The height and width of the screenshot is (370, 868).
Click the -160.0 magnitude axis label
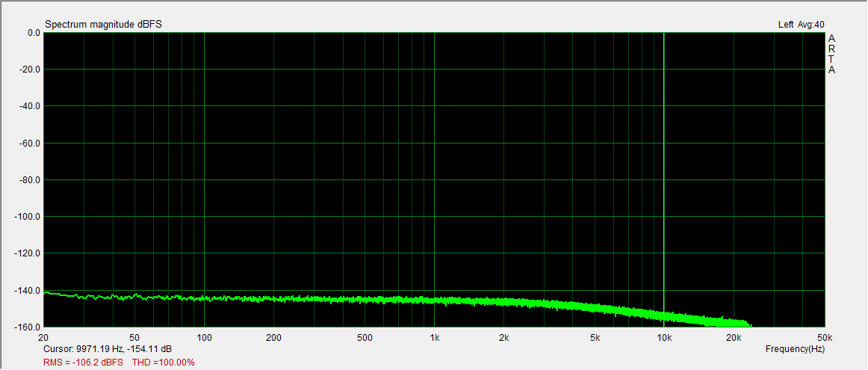(x=28, y=327)
